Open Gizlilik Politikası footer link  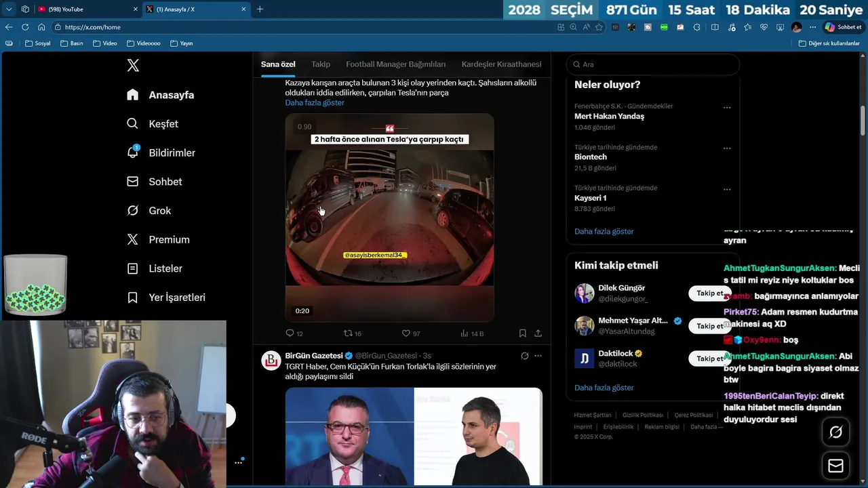click(x=643, y=415)
